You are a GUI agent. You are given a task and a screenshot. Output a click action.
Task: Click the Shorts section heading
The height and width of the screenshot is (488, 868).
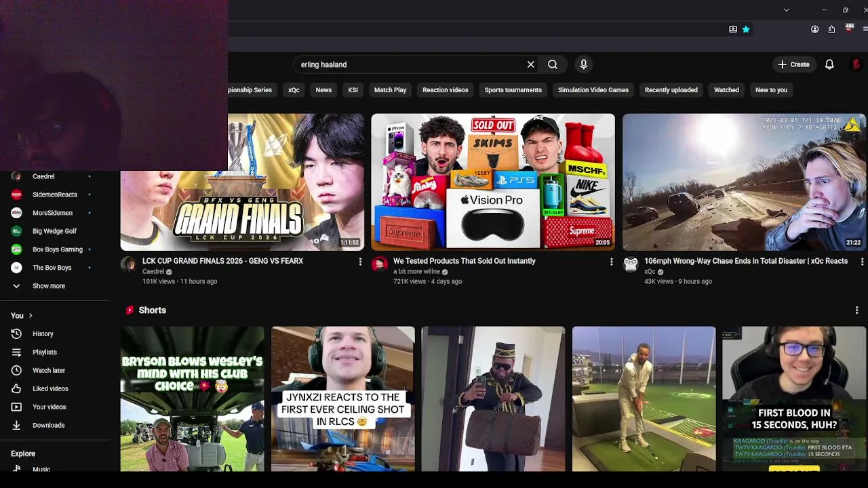152,310
